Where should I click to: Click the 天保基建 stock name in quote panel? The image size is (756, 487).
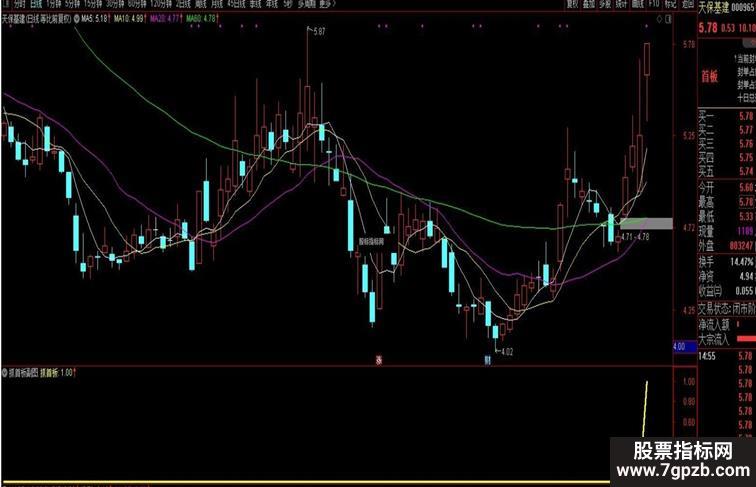(714, 7)
